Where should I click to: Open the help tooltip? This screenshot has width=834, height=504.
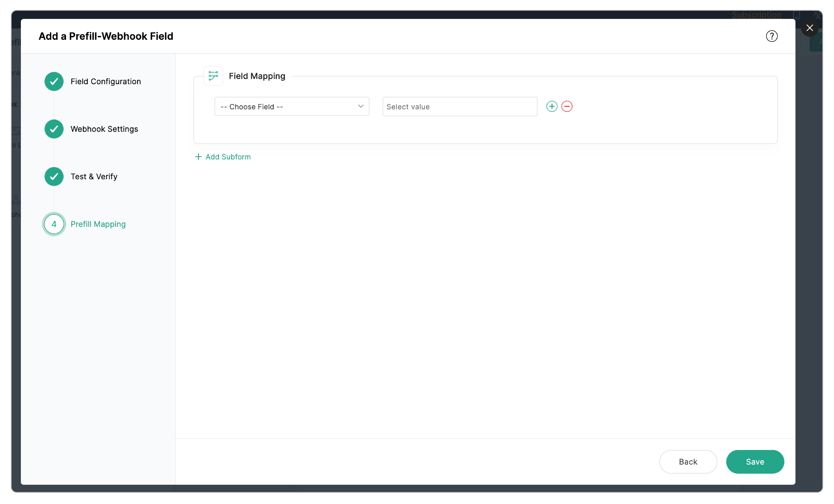point(772,36)
